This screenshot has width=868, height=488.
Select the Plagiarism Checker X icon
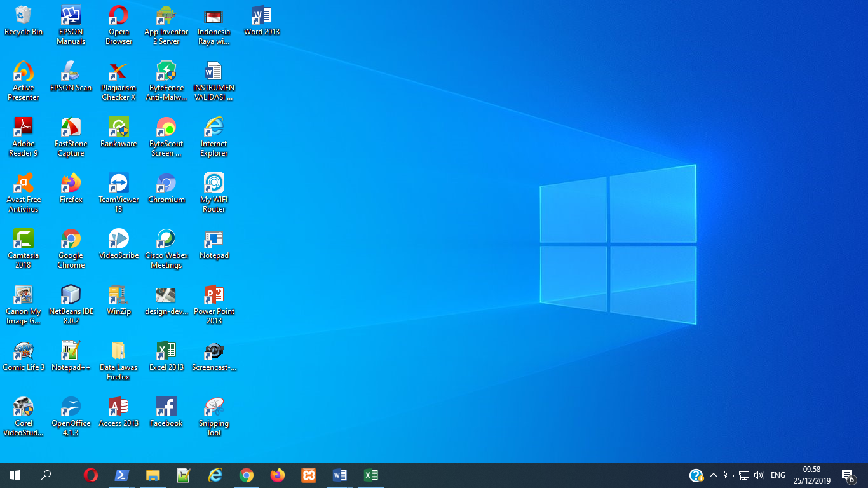point(119,81)
